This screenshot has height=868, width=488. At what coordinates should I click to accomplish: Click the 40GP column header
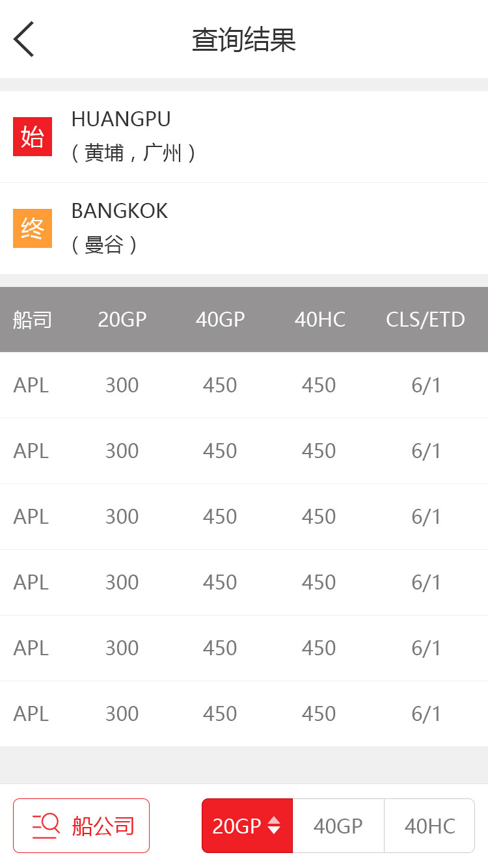click(221, 319)
